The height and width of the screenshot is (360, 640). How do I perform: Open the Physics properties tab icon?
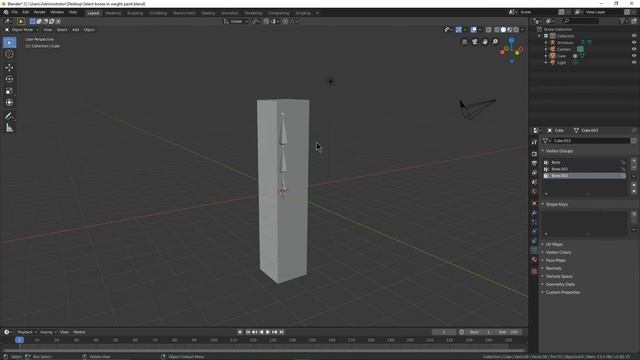(x=534, y=231)
